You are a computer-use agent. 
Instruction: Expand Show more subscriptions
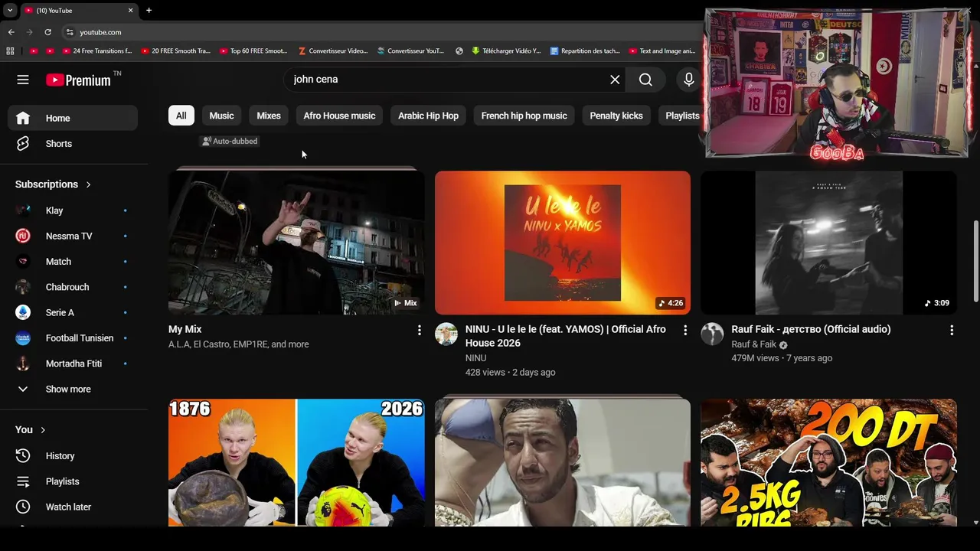pos(73,389)
